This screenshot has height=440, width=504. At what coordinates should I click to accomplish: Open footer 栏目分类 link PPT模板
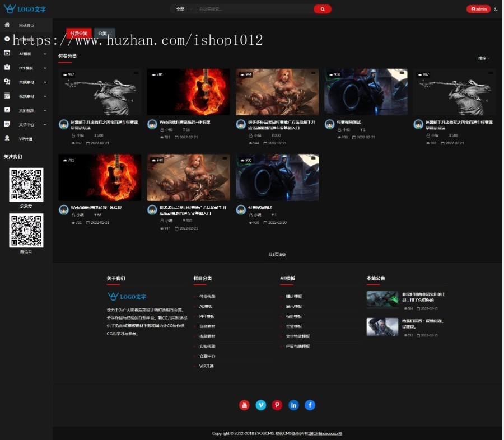click(x=207, y=316)
